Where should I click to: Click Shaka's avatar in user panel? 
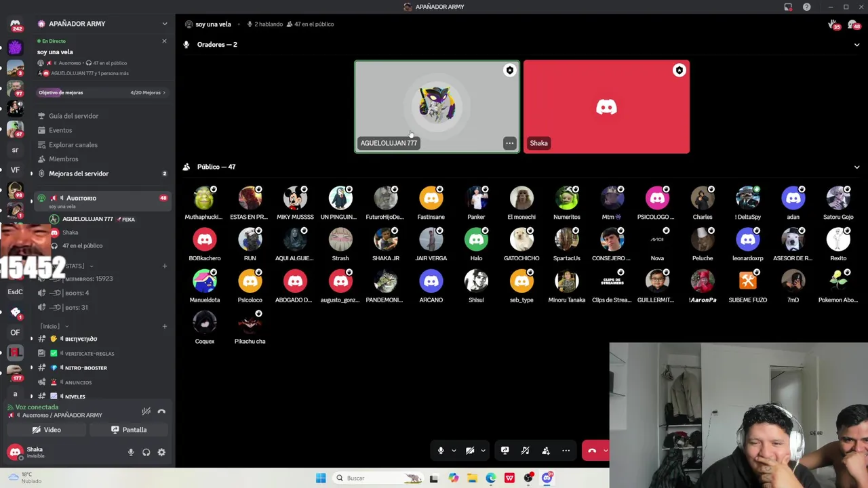click(x=14, y=452)
